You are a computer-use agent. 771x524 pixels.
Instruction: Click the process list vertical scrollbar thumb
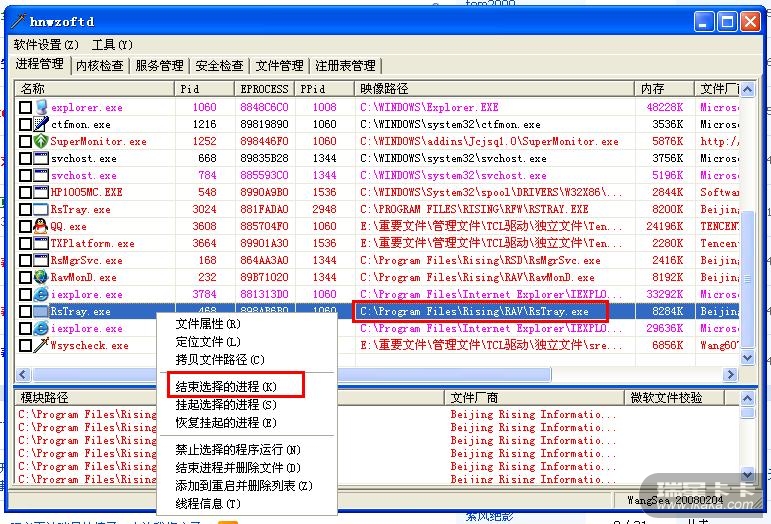748,279
